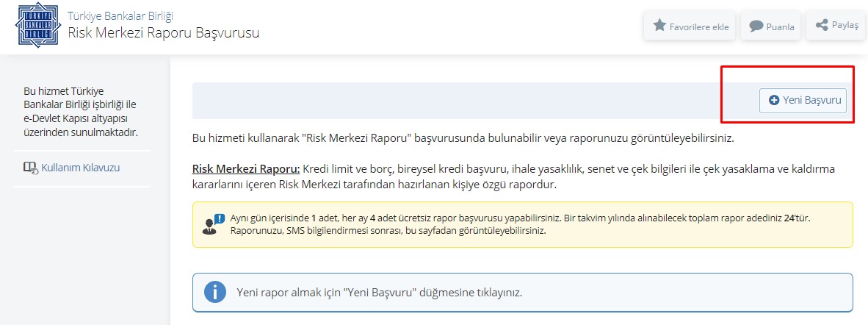Click the blue info icon in the notice box
Screen dimensions: 868x325
pos(214,292)
